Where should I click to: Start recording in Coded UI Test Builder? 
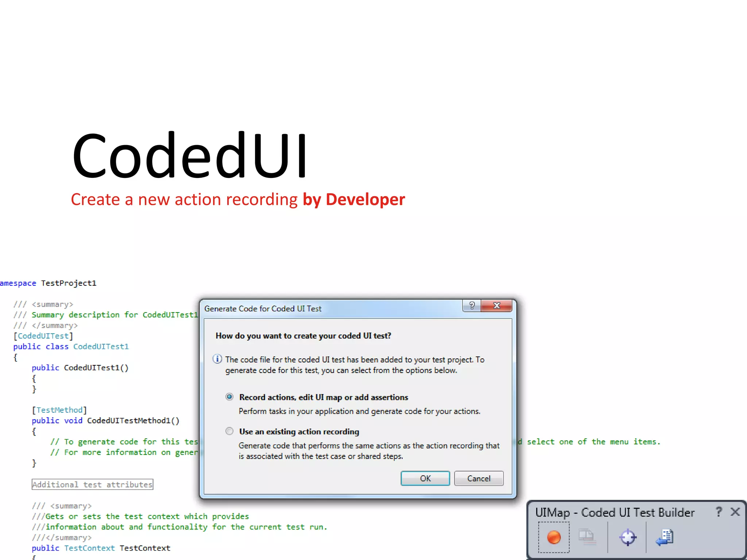(554, 537)
